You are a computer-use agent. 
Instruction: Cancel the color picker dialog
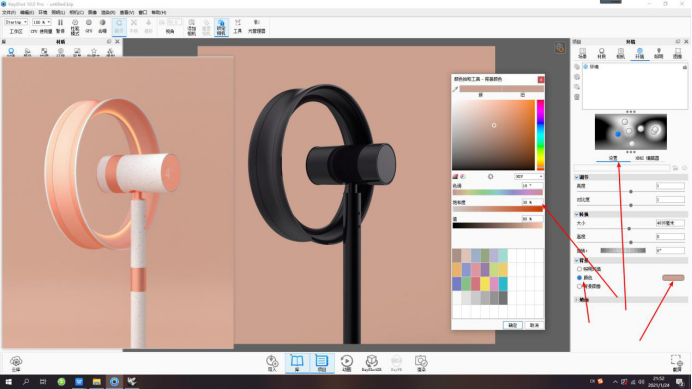(534, 325)
